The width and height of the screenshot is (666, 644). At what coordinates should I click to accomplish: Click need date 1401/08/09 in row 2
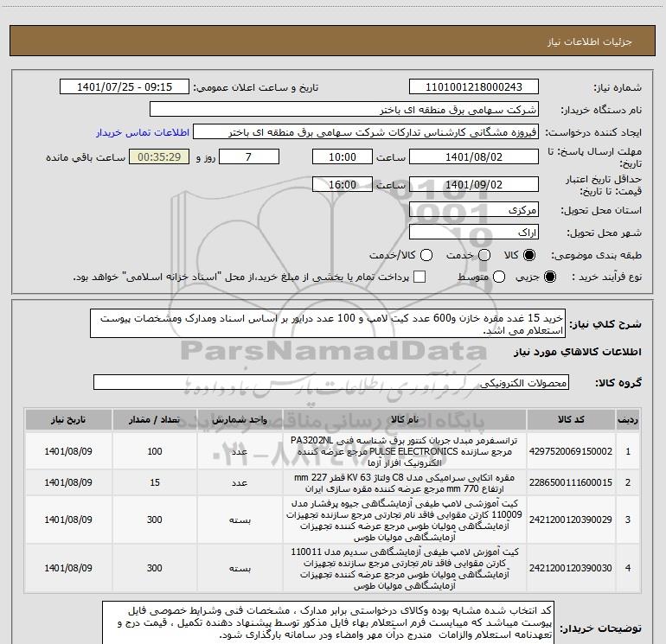68,482
